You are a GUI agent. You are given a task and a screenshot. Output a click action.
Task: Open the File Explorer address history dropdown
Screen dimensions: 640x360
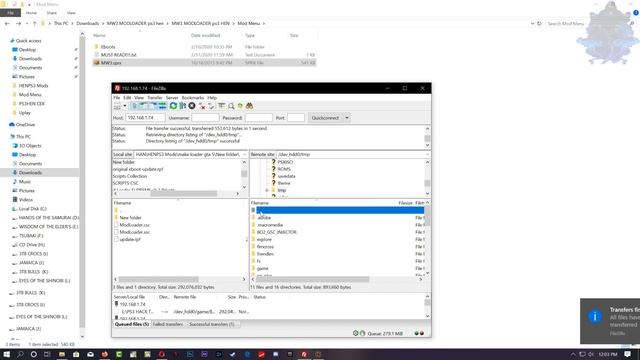tap(532, 24)
